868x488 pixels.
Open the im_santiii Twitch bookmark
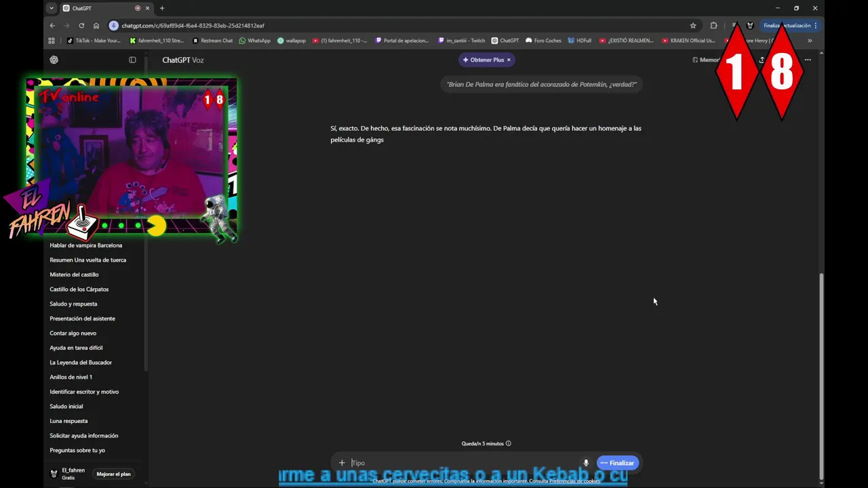coord(462,41)
